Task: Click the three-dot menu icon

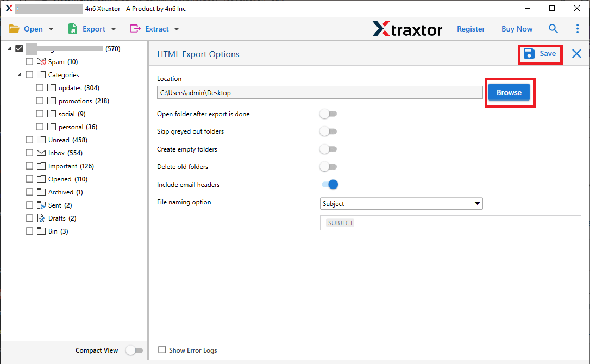Action: 578,28
